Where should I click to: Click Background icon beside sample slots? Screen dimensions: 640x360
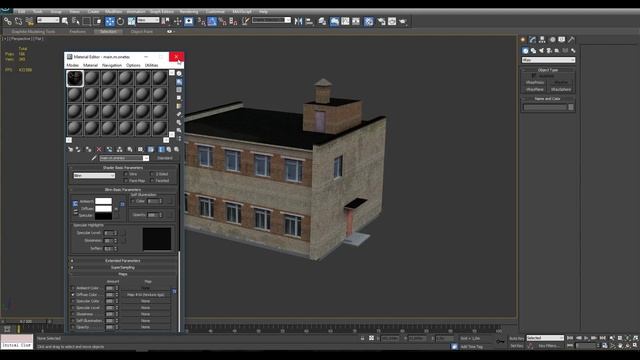click(179, 90)
